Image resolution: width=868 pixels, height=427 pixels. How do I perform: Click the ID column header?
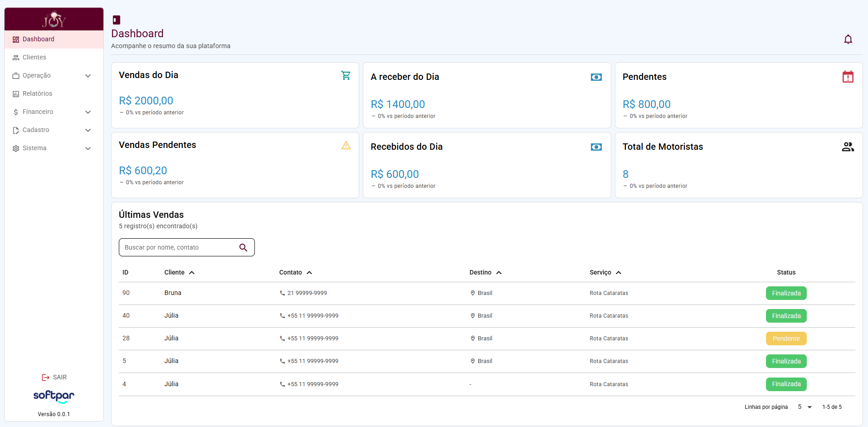(126, 273)
